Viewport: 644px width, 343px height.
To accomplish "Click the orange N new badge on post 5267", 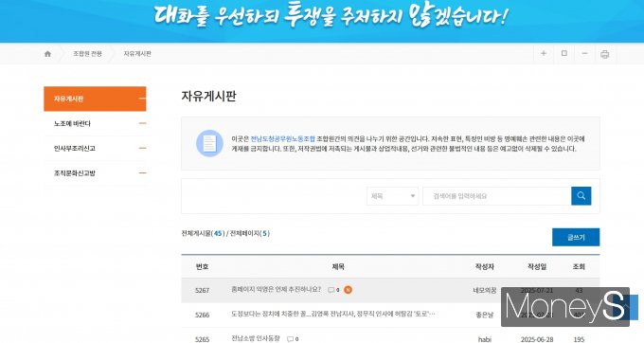I will click(x=348, y=290).
